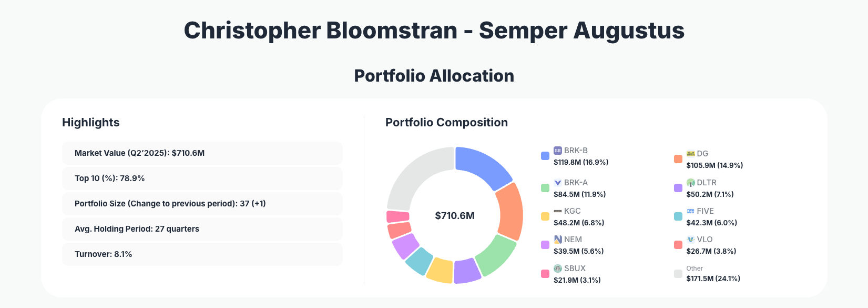Click the SBUX Starbucks logo icon
This screenshot has height=308, width=868.
(558, 269)
